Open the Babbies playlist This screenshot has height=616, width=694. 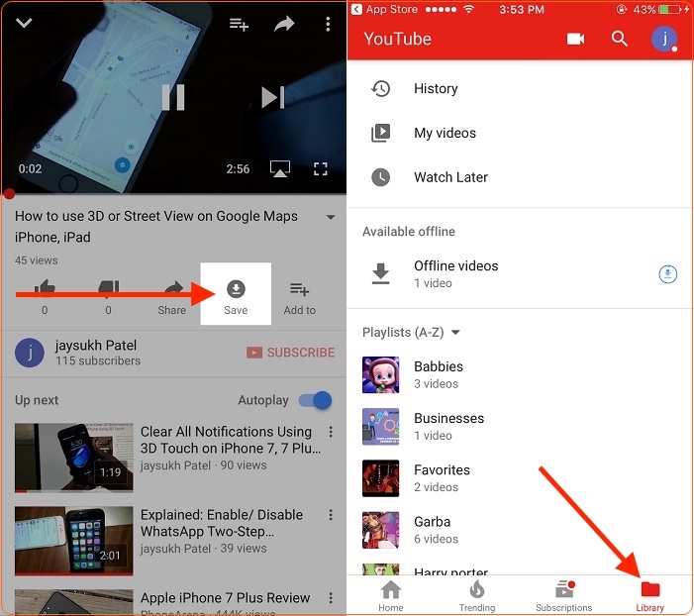coord(520,374)
